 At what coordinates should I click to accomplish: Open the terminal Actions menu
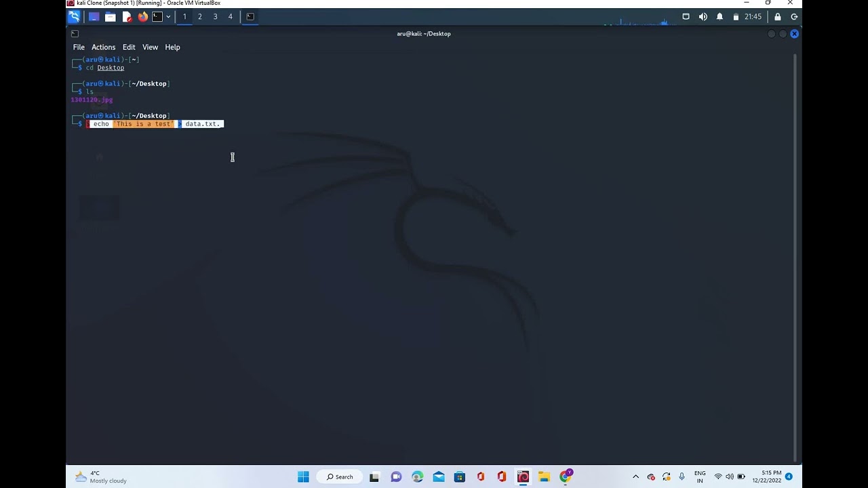tap(103, 47)
